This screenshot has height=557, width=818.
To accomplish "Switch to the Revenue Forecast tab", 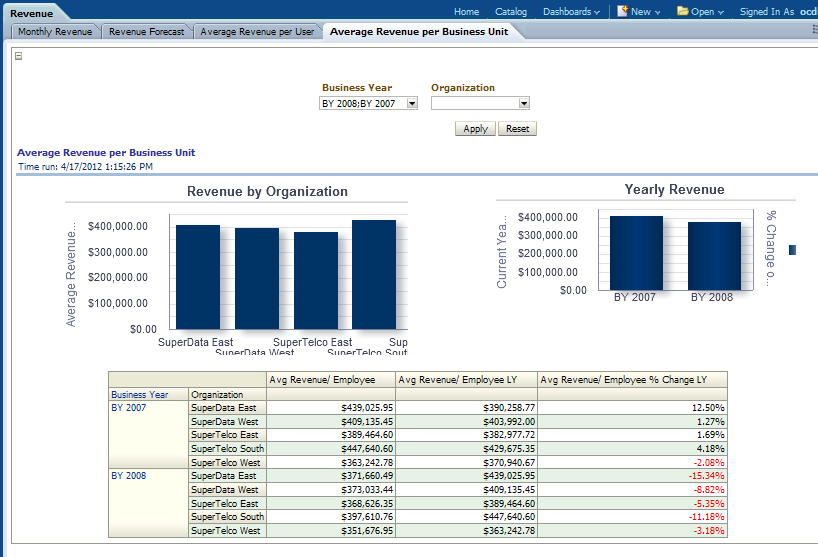I will pyautogui.click(x=146, y=32).
